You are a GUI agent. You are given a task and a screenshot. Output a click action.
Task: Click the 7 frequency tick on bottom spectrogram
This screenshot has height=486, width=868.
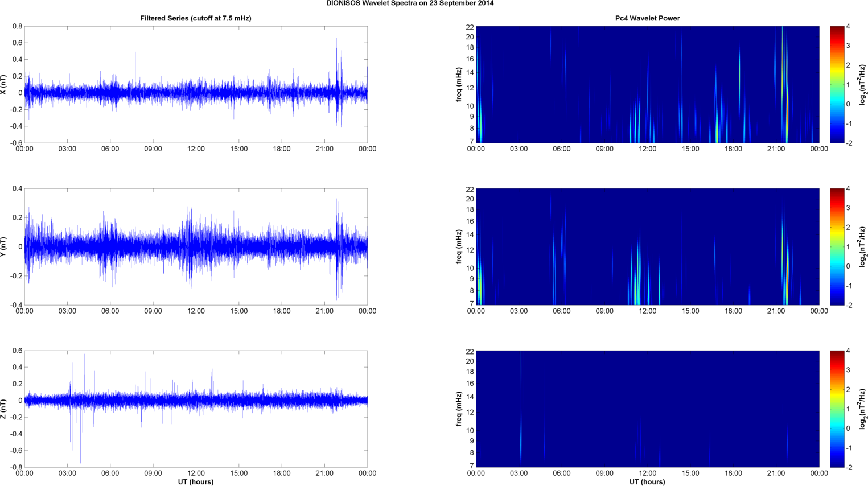click(x=472, y=466)
